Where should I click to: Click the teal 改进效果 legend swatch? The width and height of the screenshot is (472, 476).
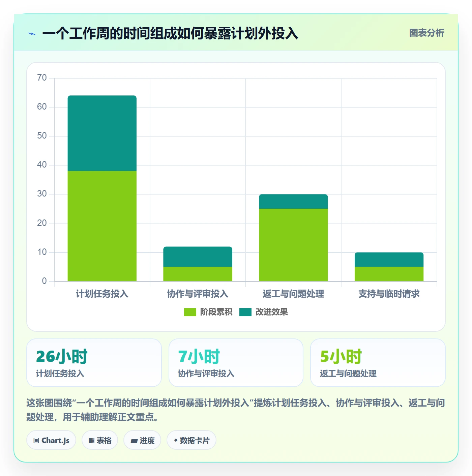coord(245,312)
